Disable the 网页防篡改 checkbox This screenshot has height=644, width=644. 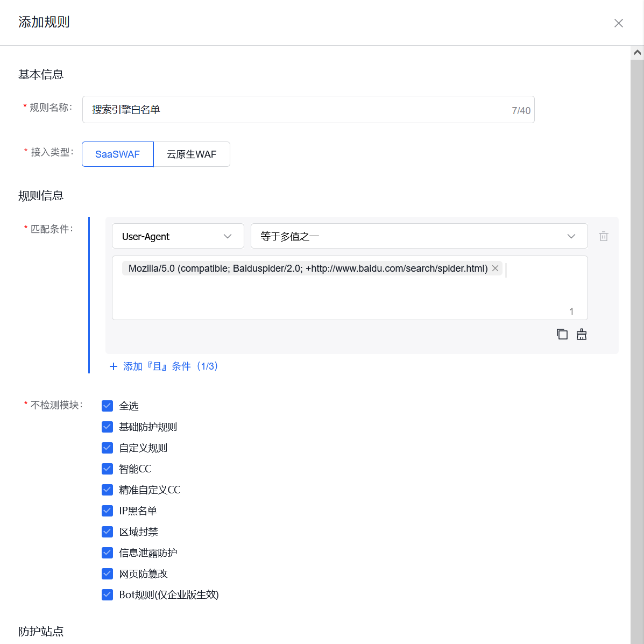coord(107,574)
